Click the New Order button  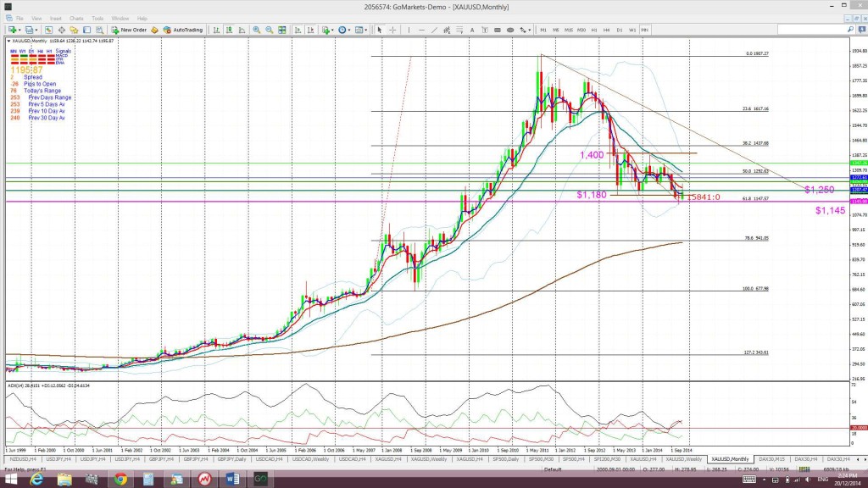click(129, 30)
